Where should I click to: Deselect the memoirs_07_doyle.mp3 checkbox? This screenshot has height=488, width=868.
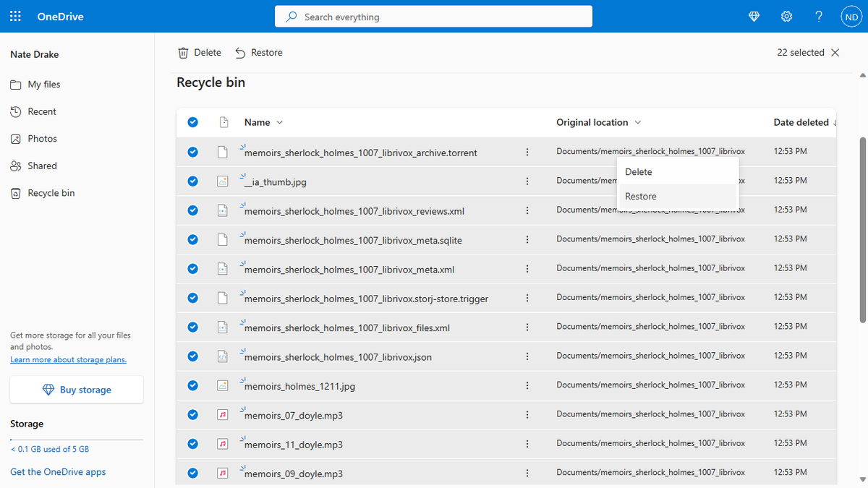192,414
